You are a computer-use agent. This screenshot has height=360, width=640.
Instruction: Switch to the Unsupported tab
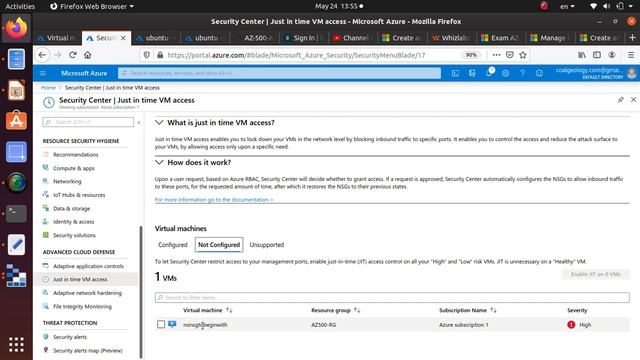point(267,245)
